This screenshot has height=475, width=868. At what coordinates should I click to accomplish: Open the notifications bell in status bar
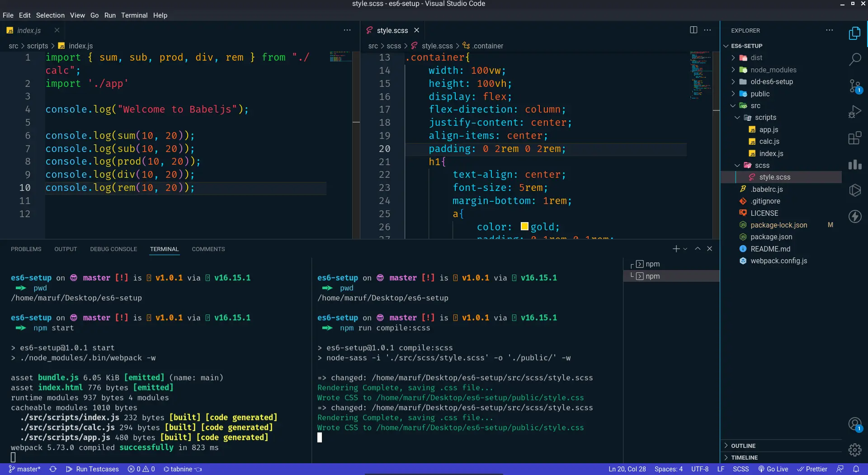tap(856, 469)
